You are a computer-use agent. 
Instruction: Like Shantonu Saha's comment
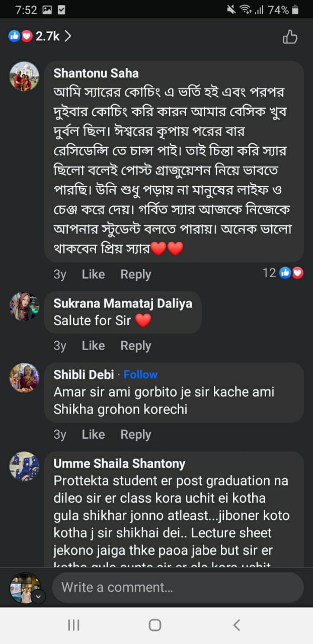point(93,274)
